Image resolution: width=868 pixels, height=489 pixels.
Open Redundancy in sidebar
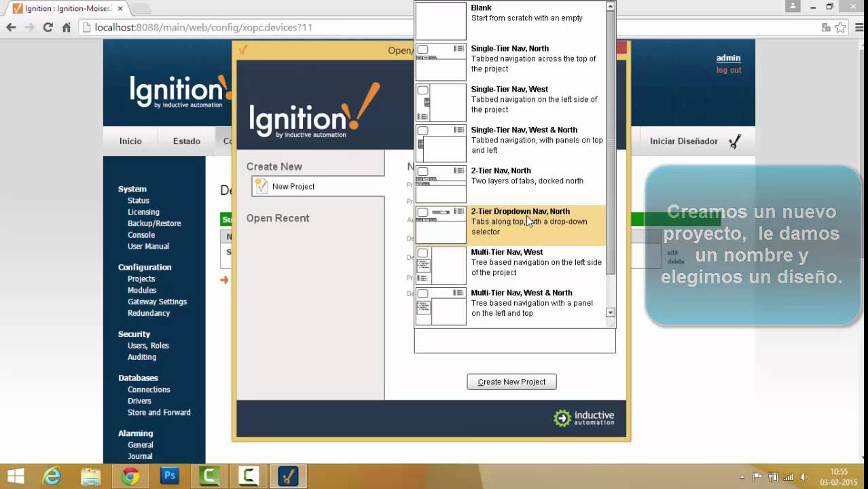149,313
